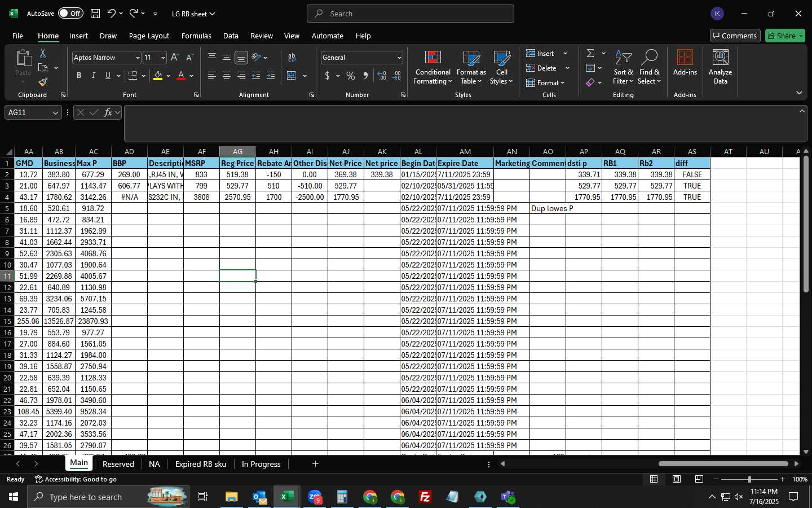812x508 pixels.
Task: Click the Share button
Action: click(x=785, y=36)
